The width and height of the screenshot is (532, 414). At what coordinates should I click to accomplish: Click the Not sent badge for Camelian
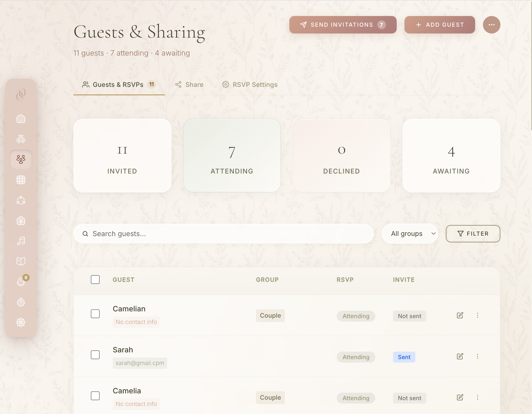410,316
